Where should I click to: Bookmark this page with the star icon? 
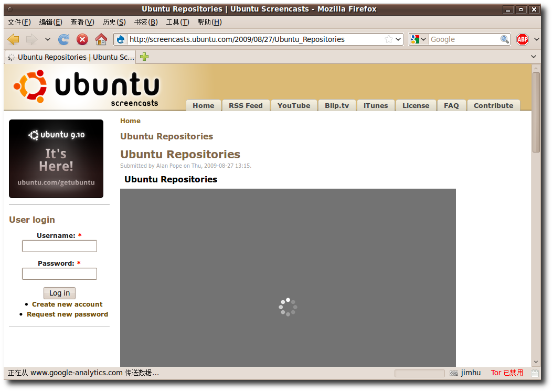[x=389, y=39]
